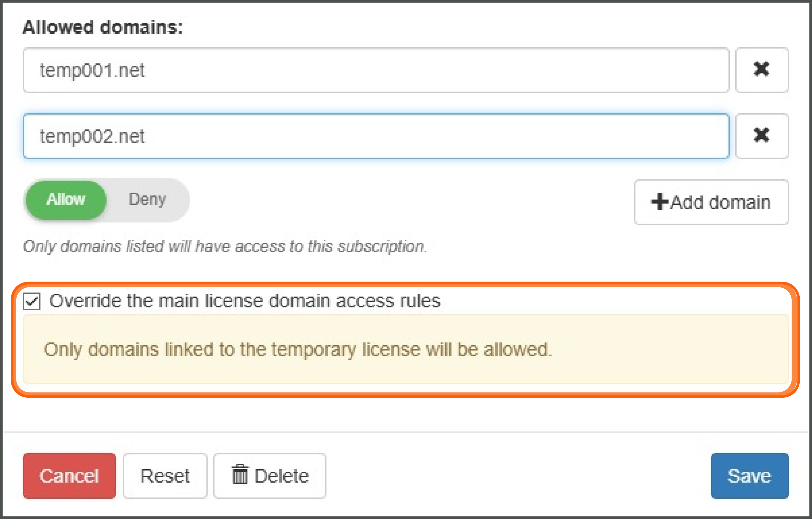The image size is (812, 519).
Task: Click the 'Allowed domains:' heading
Action: coord(103,27)
